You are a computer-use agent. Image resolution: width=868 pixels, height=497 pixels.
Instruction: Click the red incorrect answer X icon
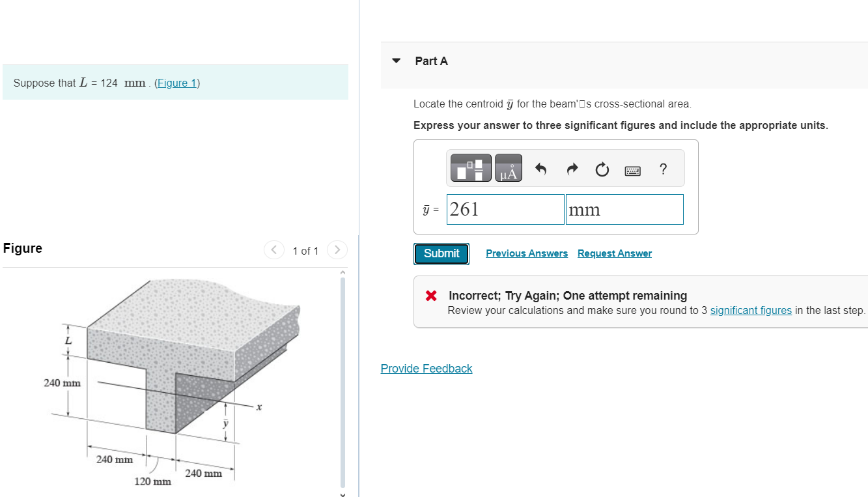tap(429, 296)
